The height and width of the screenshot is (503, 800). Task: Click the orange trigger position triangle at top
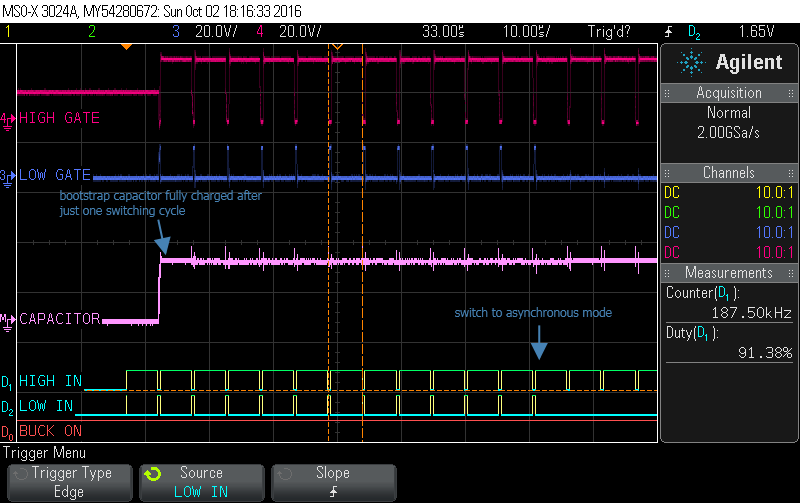[126, 46]
